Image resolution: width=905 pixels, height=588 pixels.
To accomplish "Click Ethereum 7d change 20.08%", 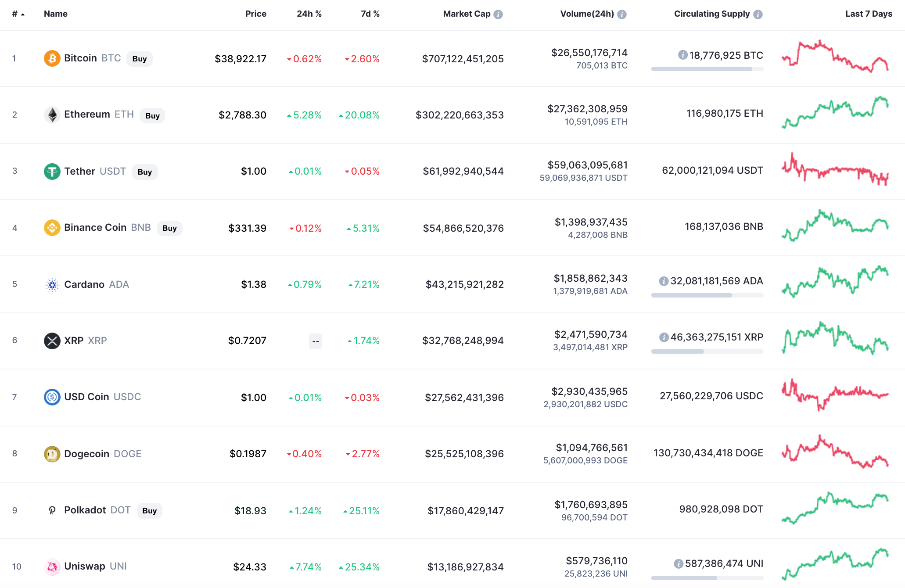I will (359, 115).
